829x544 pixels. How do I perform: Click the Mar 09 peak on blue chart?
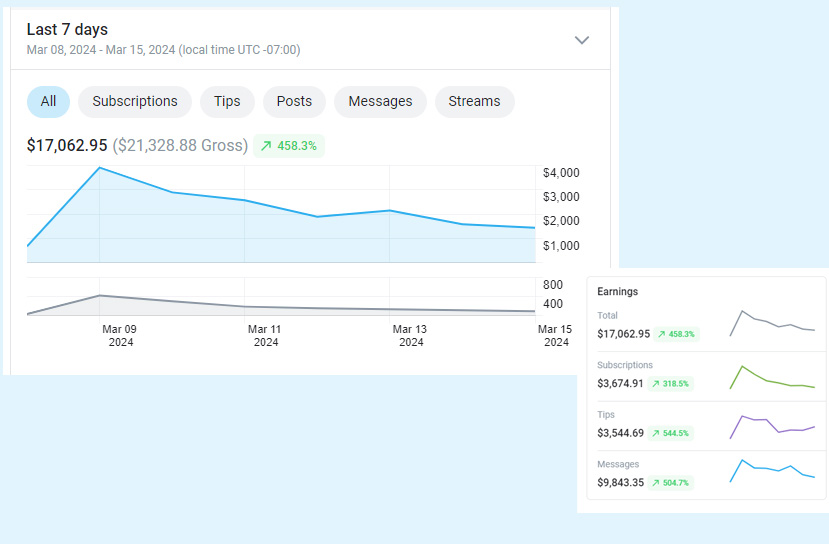100,168
